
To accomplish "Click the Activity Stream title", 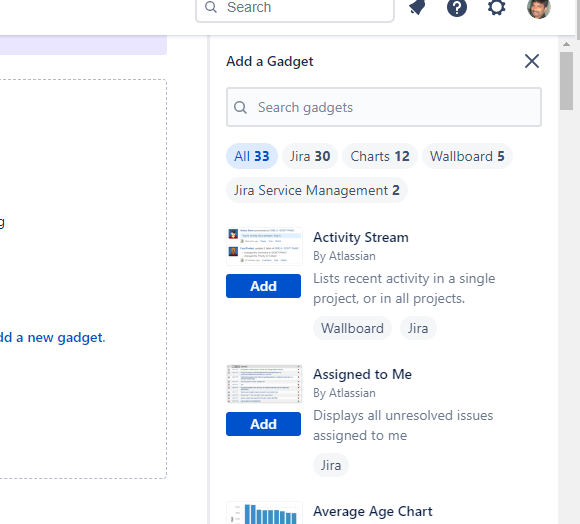I will 361,237.
